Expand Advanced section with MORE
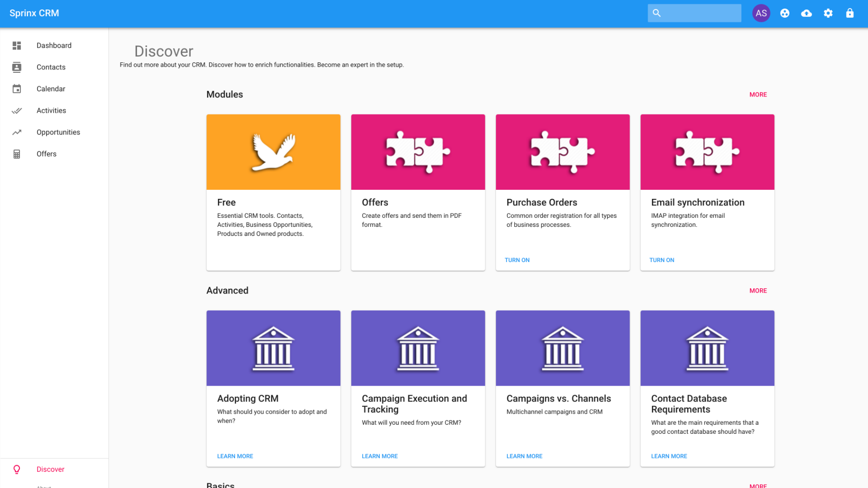Viewport: 868px width, 488px height. (758, 291)
